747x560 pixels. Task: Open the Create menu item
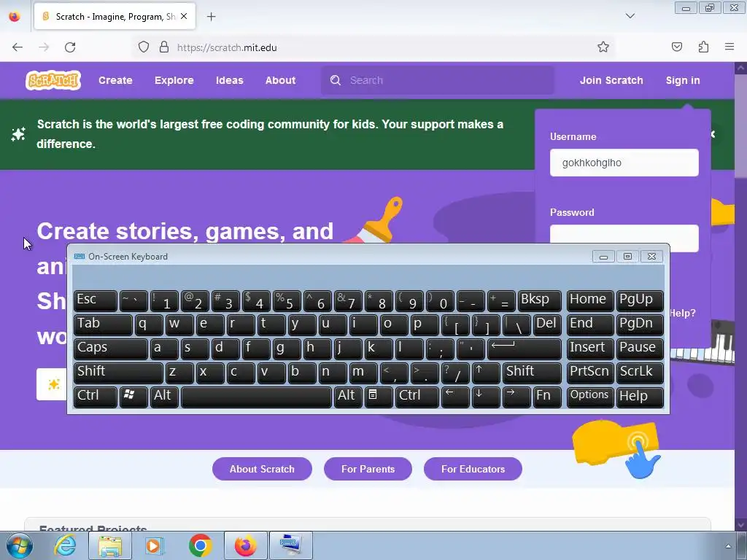(115, 80)
